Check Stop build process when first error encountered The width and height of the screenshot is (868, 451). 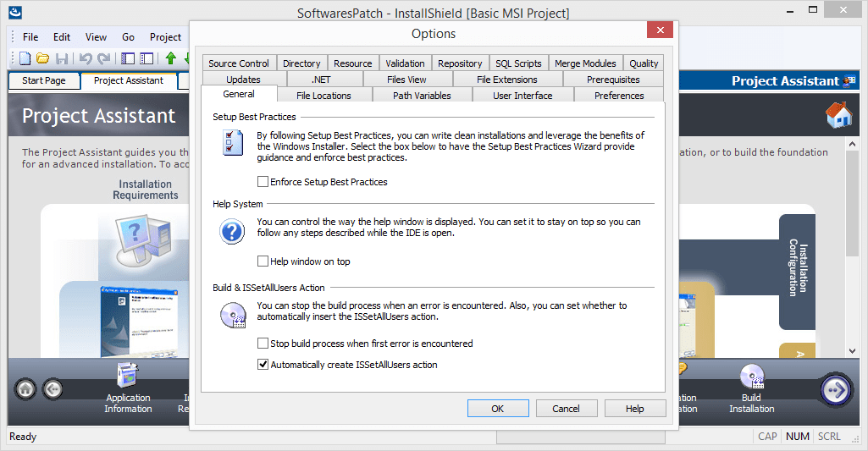click(263, 343)
